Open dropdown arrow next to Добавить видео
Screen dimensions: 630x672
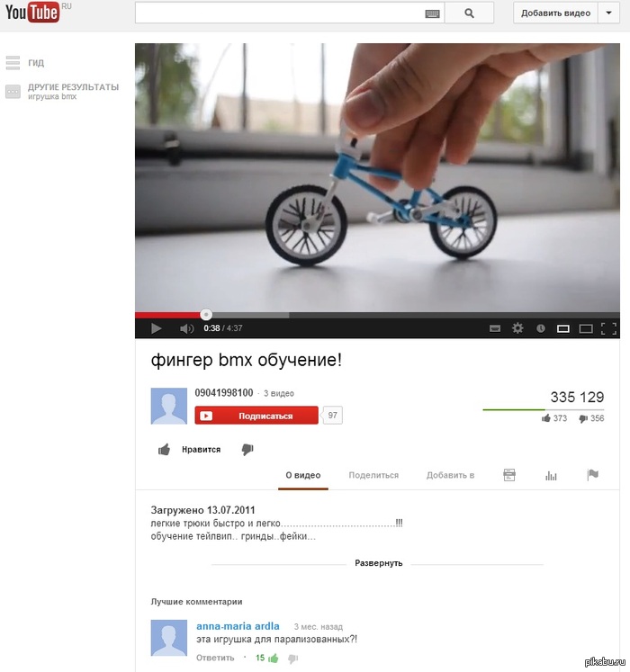point(608,13)
